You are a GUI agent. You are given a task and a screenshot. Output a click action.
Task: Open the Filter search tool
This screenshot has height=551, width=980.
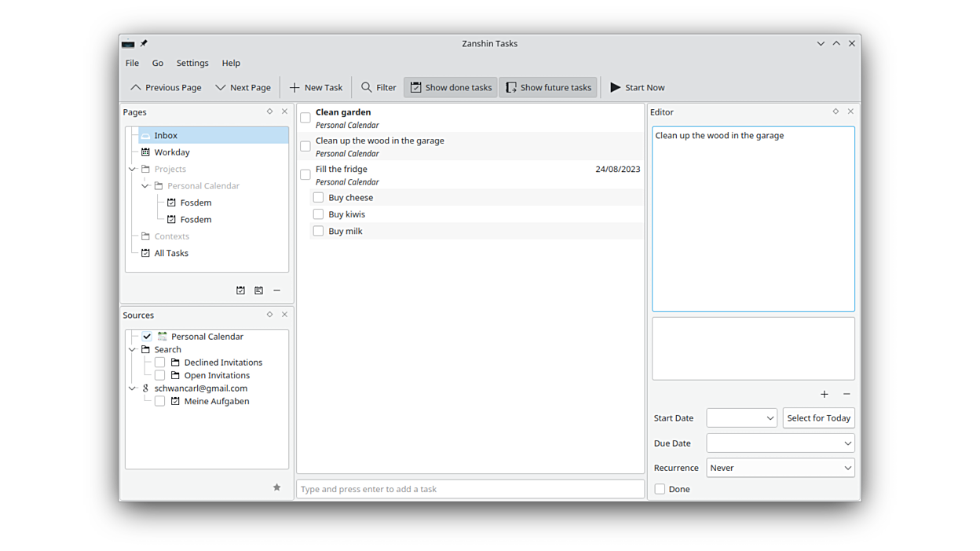[378, 88]
